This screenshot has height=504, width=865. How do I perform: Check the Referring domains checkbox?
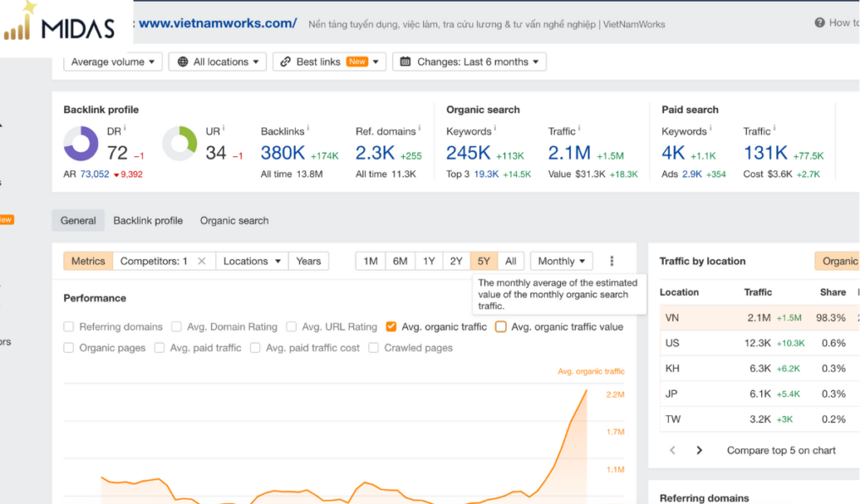pyautogui.click(x=68, y=327)
